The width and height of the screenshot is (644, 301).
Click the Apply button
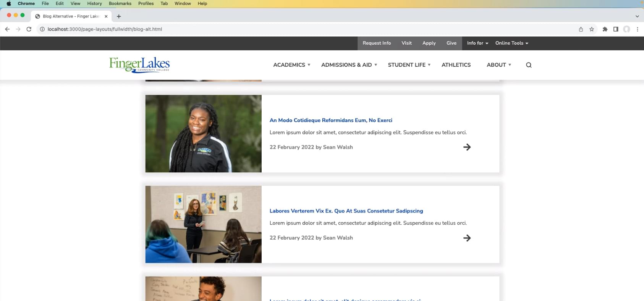pyautogui.click(x=429, y=43)
